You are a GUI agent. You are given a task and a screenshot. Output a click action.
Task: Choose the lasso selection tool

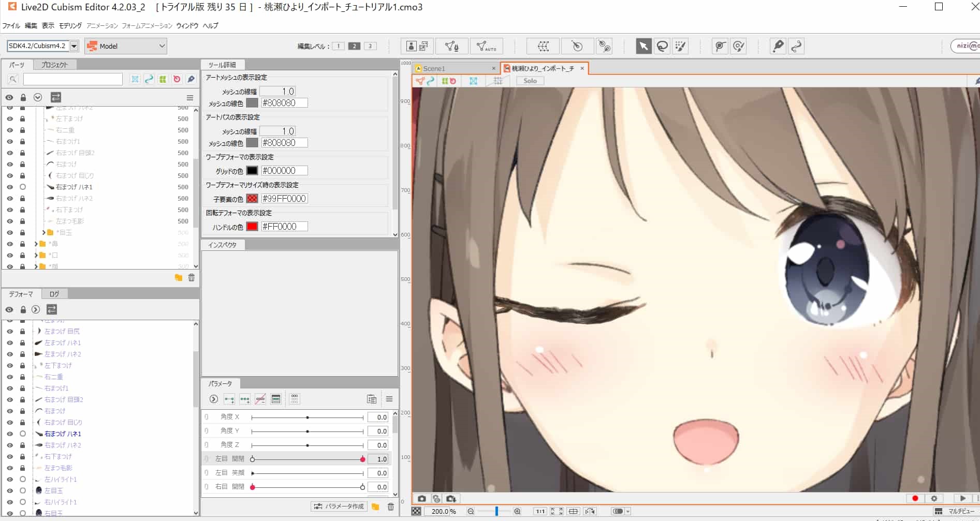[662, 46]
